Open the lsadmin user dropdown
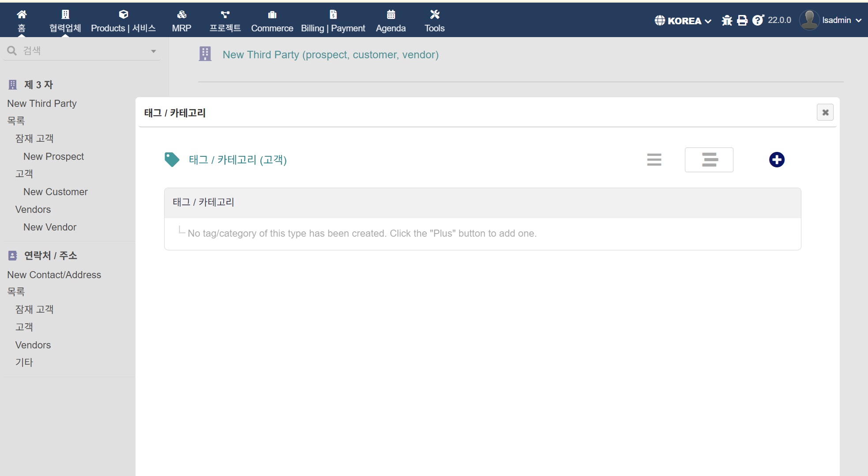The image size is (868, 476). tap(831, 20)
